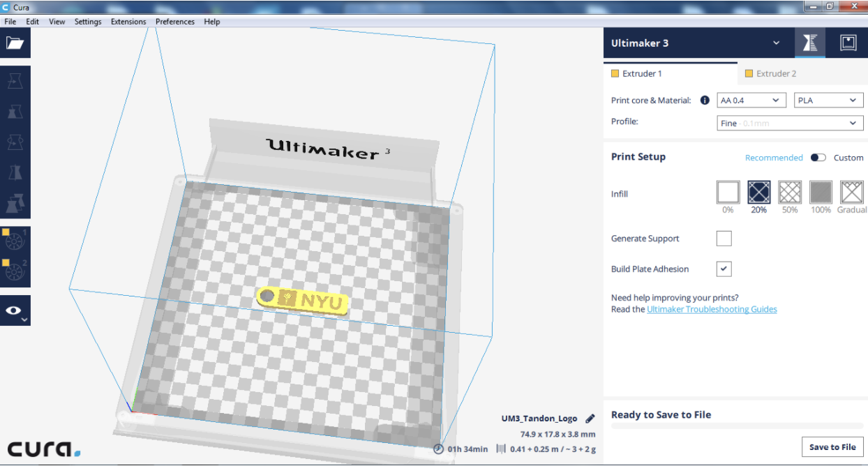Click the UM3_Tandon_Logo job name
The width and height of the screenshot is (868, 466).
(539, 419)
